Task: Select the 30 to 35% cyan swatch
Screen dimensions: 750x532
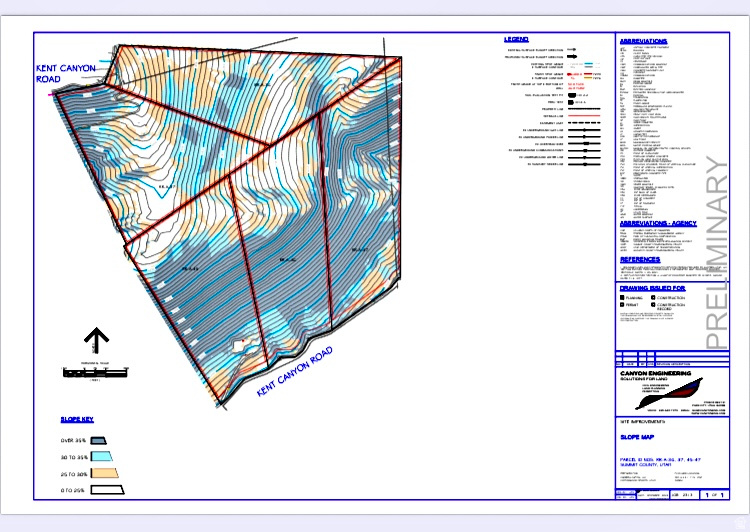Action: 99,456
